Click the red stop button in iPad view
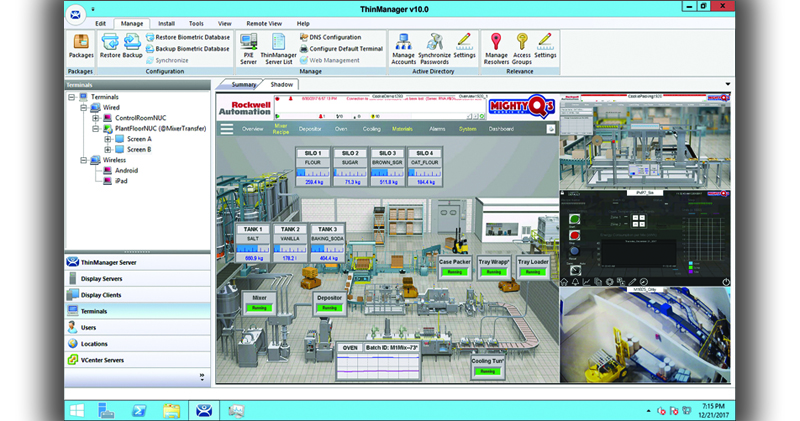The height and width of the screenshot is (421, 800). click(574, 235)
